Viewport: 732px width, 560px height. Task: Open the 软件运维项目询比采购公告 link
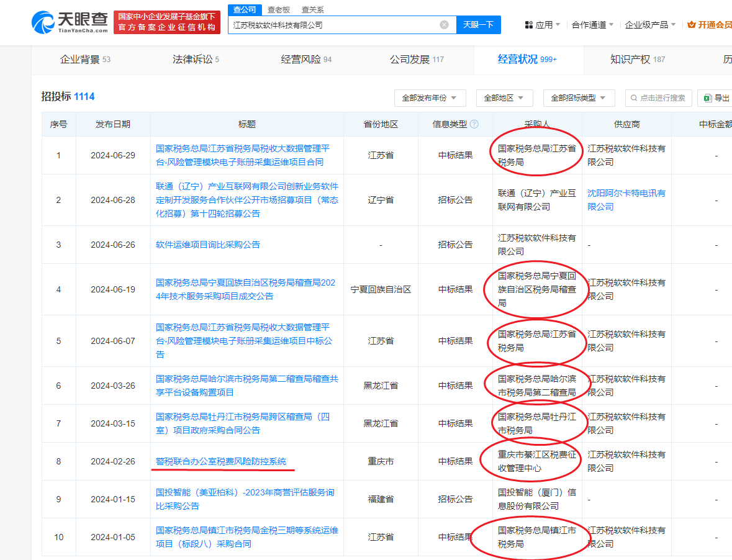(208, 245)
